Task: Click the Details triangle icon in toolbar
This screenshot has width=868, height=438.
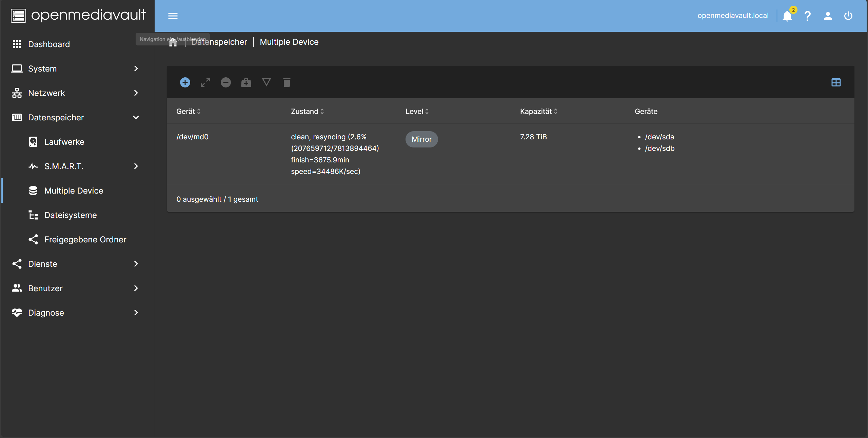Action: (x=267, y=82)
